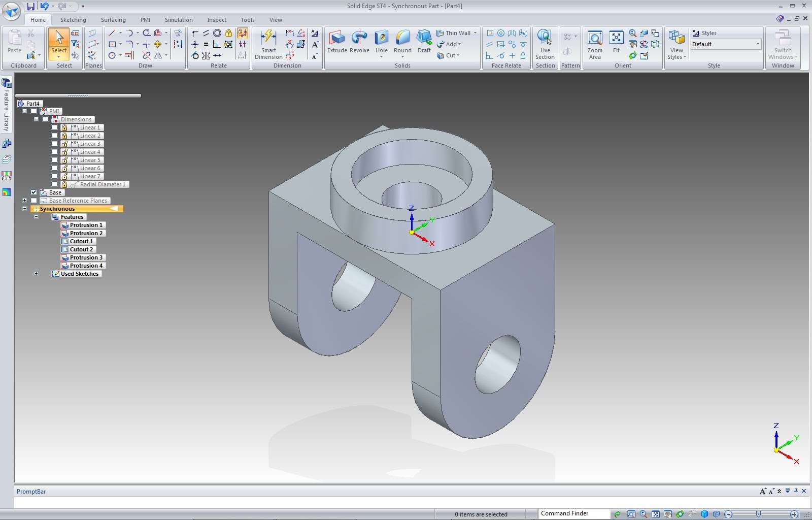Toggle the Linear 1 dimension checkbox
The image size is (812, 520).
55,127
